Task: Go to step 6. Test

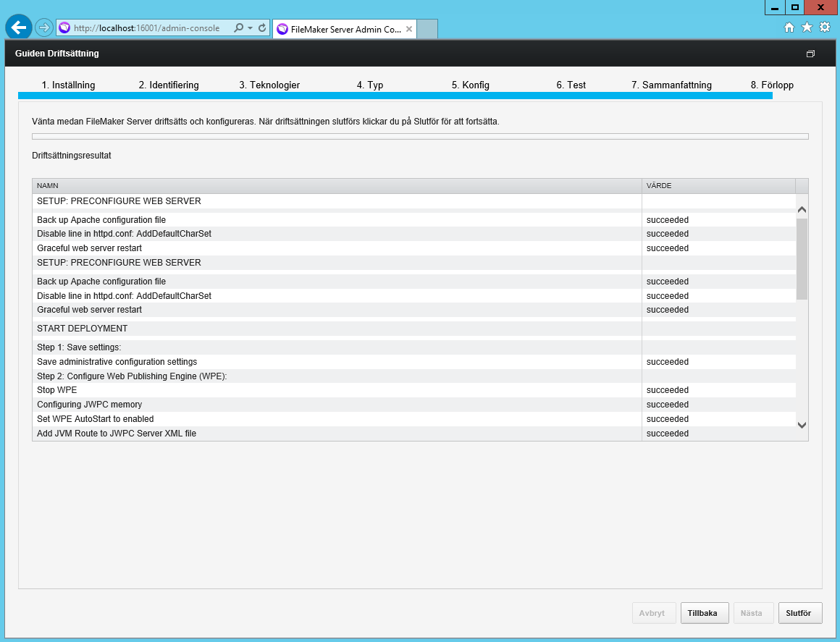Action: tap(571, 85)
